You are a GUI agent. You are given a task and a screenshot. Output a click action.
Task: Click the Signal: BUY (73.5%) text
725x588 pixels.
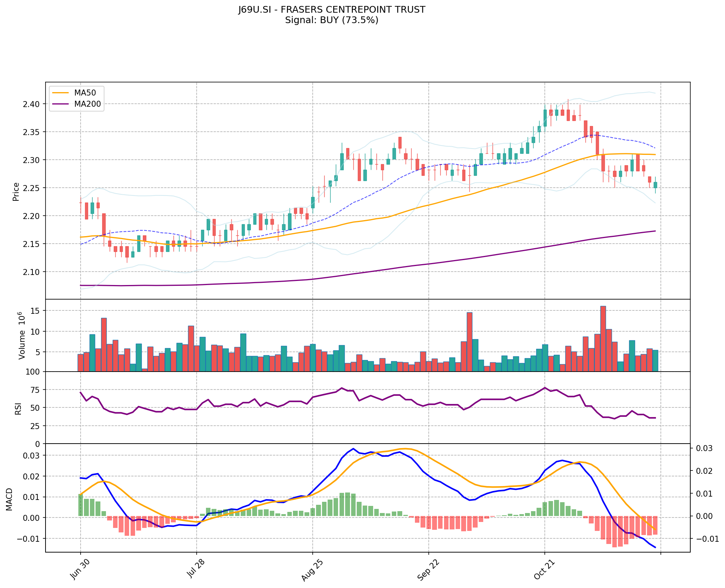[332, 20]
